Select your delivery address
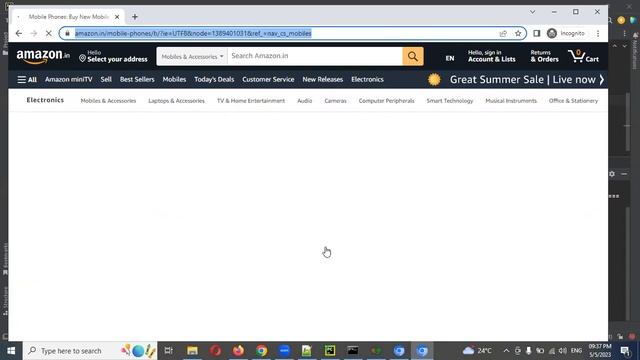640x360 pixels. point(113,56)
